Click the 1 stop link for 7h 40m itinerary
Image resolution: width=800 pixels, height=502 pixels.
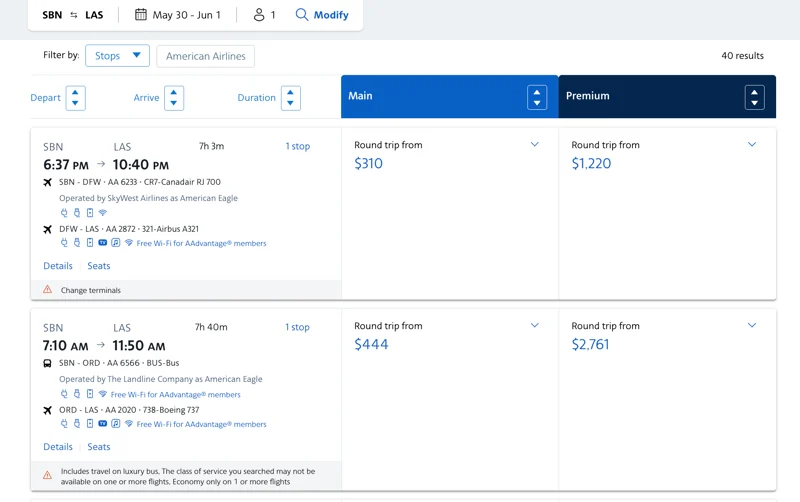297,328
